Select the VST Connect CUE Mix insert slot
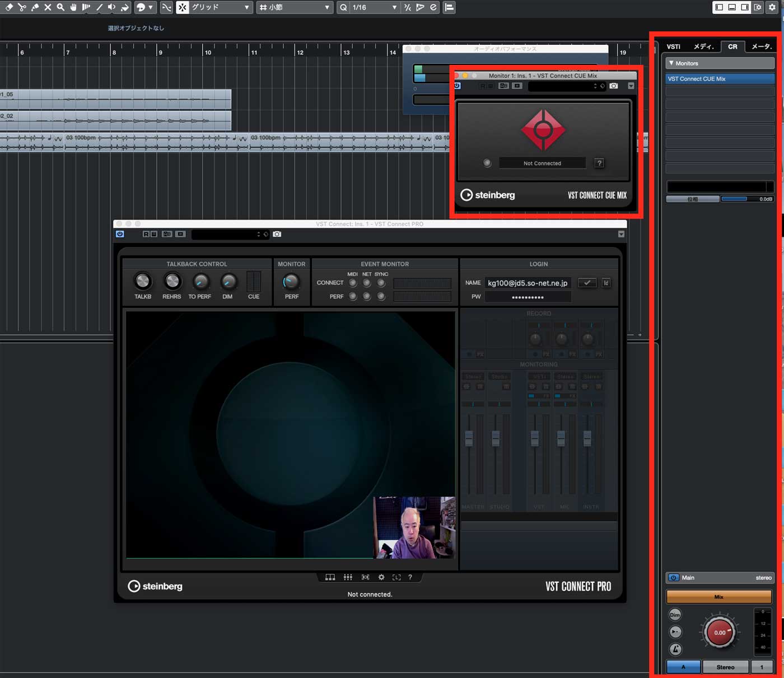This screenshot has height=678, width=784. (720, 79)
